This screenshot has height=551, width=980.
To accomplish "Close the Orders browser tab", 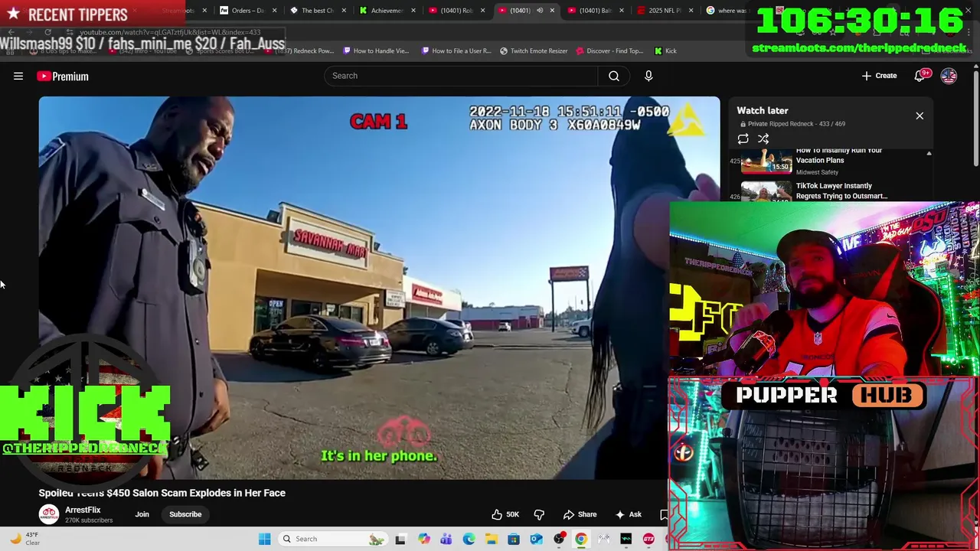I will 274,11.
